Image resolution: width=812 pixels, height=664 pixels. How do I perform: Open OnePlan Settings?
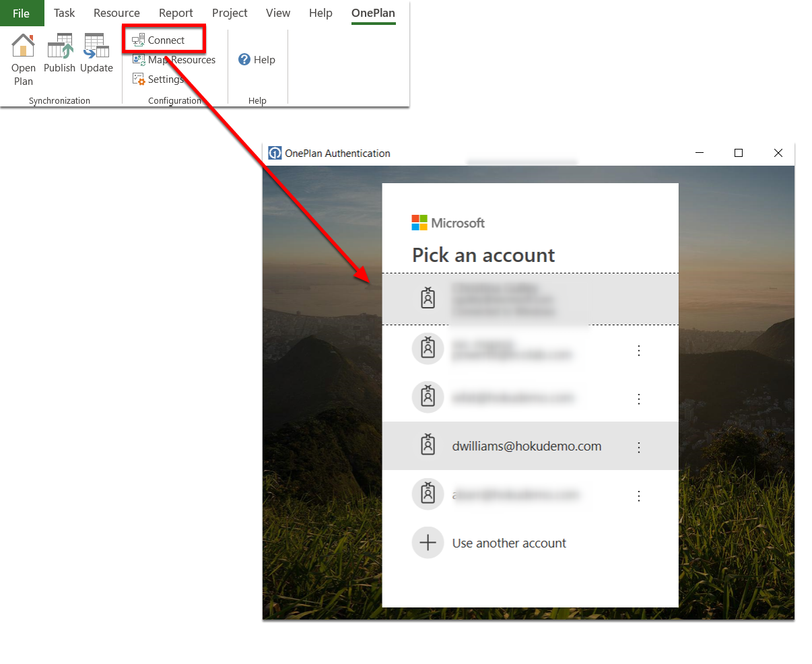click(x=158, y=79)
